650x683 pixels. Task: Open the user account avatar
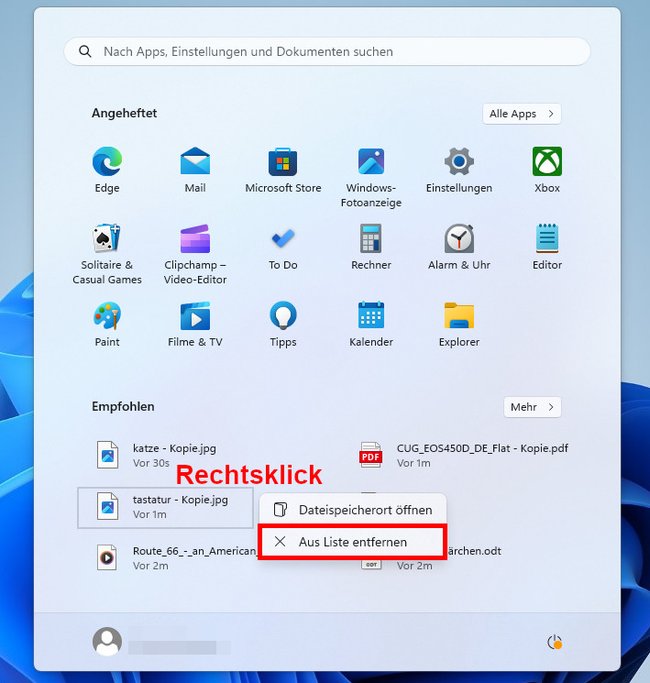pos(107,641)
